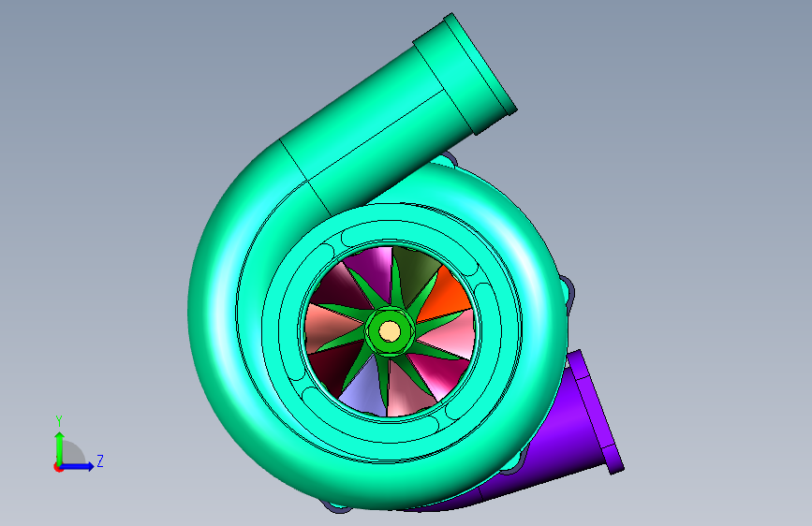Click the green Y axis arrow on triad
The width and height of the screenshot is (812, 526).
[60, 447]
